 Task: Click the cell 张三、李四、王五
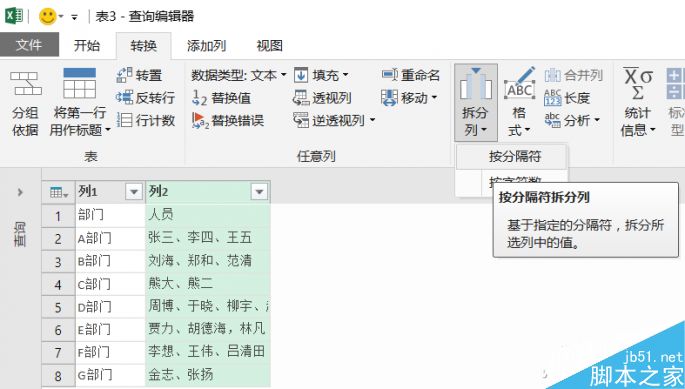pyautogui.click(x=208, y=238)
